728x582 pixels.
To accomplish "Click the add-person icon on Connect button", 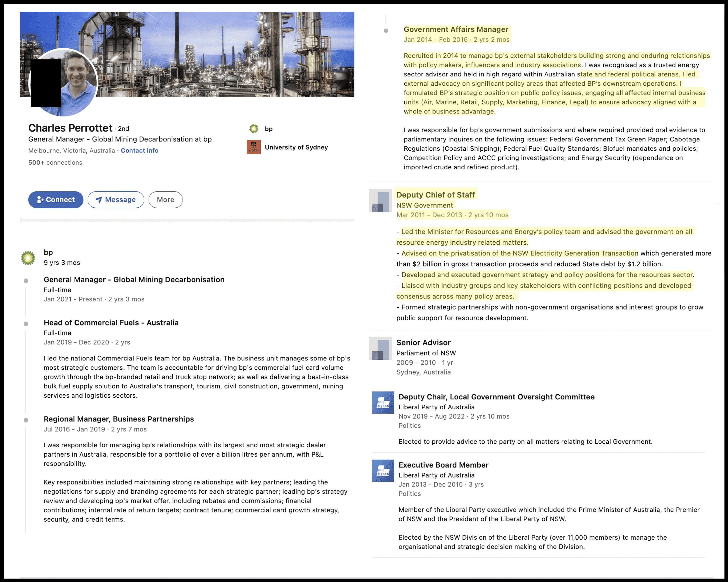I will 40,200.
